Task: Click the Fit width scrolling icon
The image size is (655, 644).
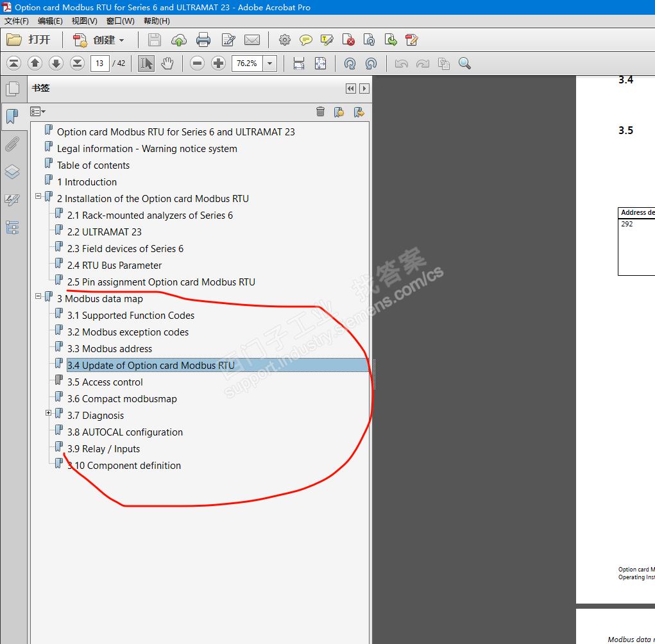Action: pyautogui.click(x=299, y=64)
